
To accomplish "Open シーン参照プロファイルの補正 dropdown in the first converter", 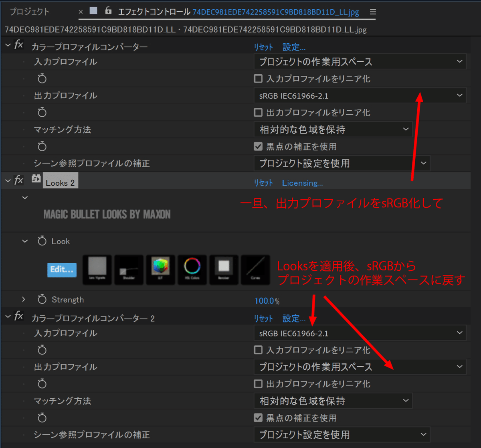I will 342,163.
